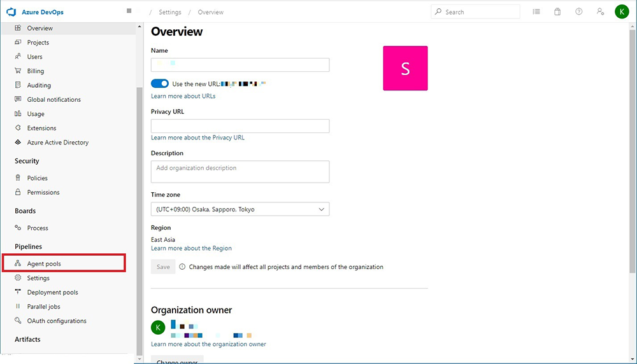
Task: Click the Process sidebar icon
Action: pos(18,228)
